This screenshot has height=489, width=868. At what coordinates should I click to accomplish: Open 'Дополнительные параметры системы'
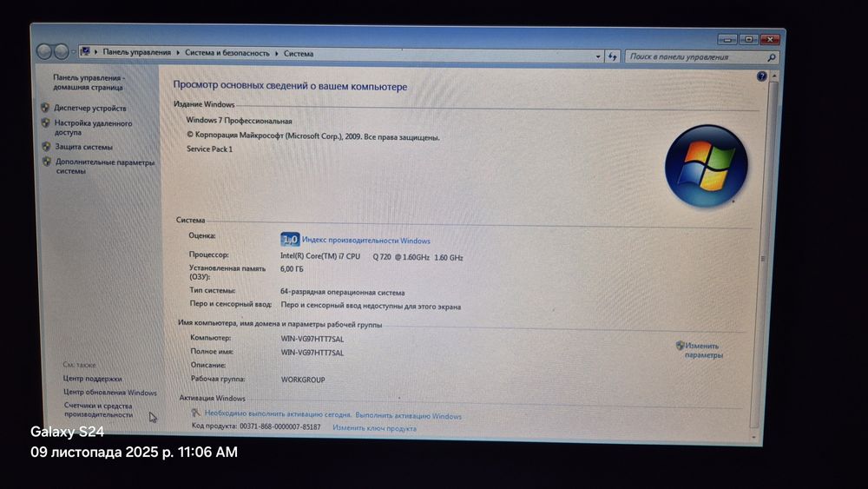pyautogui.click(x=105, y=167)
